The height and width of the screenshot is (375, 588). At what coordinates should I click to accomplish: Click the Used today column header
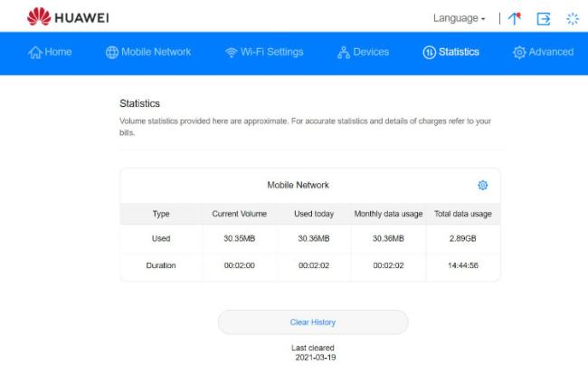point(314,214)
